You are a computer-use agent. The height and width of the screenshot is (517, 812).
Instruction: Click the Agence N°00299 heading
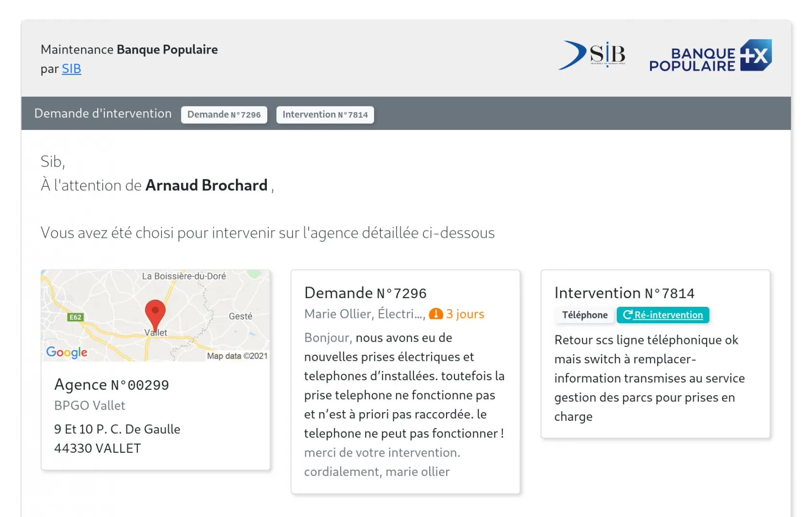[x=112, y=385]
